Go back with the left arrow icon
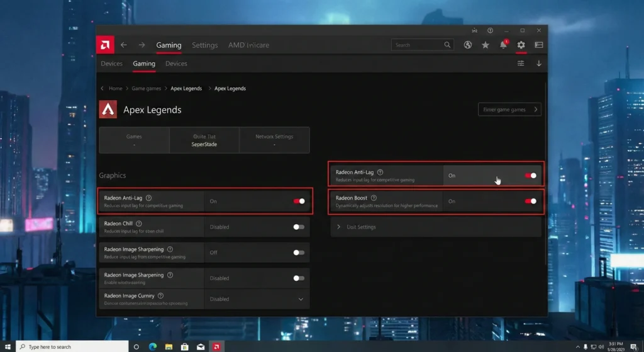Image resolution: width=644 pixels, height=352 pixels. coord(124,45)
